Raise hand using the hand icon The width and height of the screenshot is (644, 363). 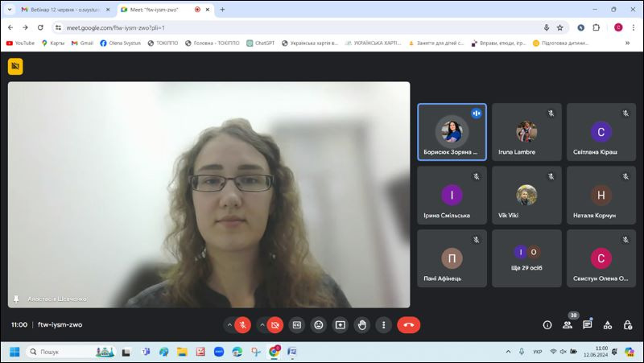pos(361,325)
